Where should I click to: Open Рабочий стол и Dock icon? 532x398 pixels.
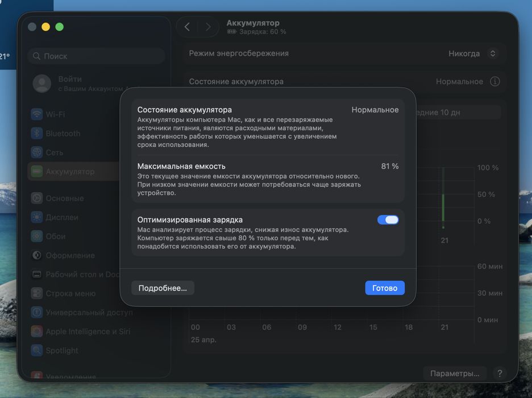[36, 274]
